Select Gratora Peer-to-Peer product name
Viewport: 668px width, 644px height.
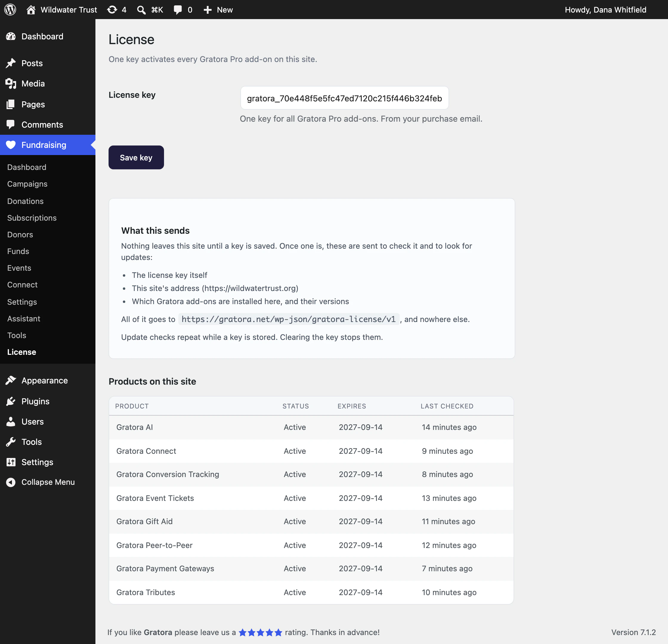pos(154,545)
